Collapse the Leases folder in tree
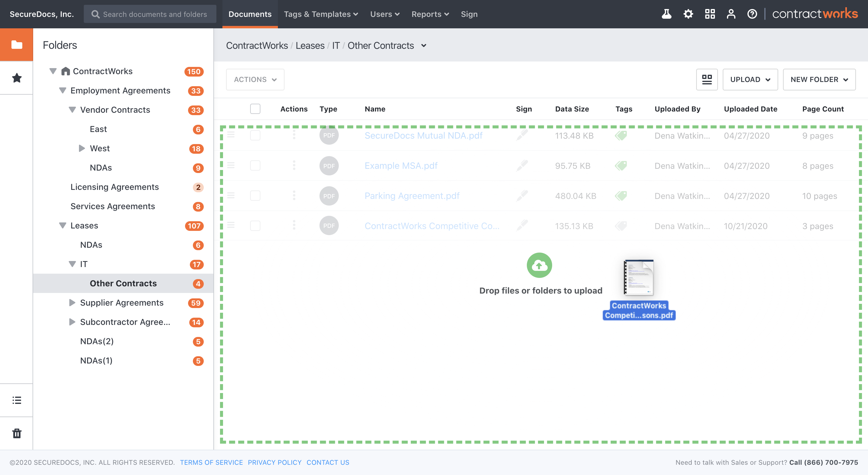The height and width of the screenshot is (475, 868). point(62,225)
